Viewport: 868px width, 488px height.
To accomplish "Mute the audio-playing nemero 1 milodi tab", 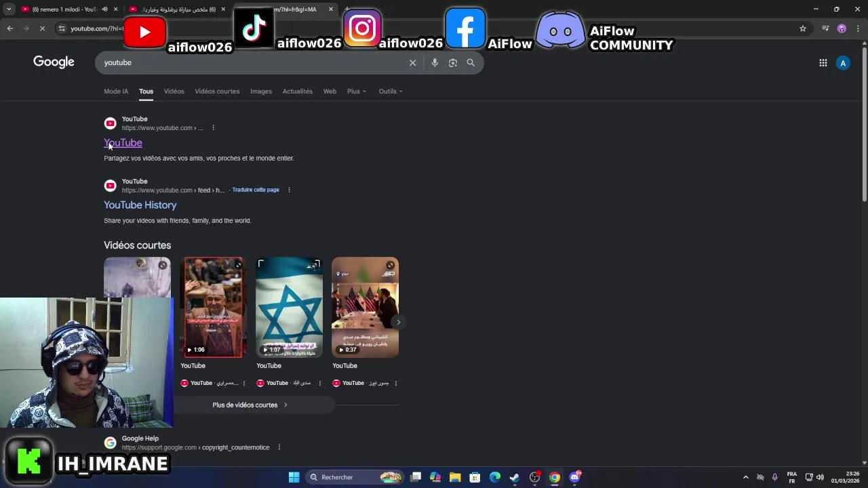I will click(104, 9).
